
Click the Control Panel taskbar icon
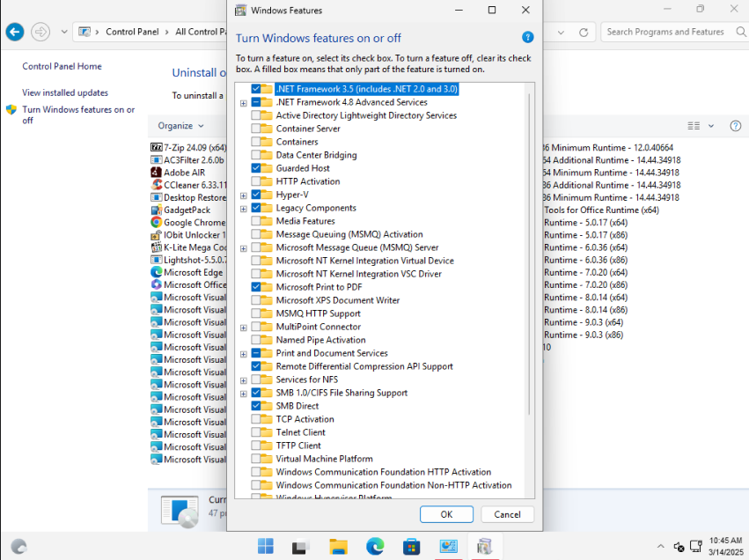(x=449, y=546)
